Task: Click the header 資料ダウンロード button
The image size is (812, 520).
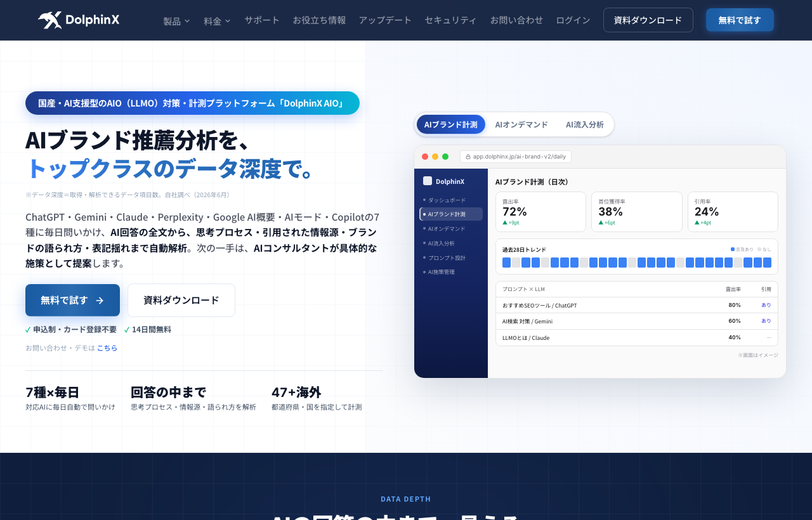Action: tap(648, 20)
